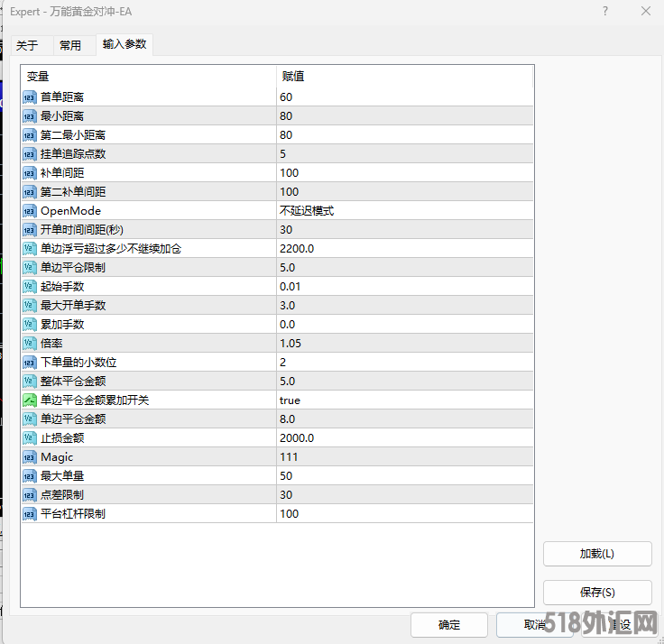
Task: Click the icon beside 首单距离 row
Action: (30, 97)
